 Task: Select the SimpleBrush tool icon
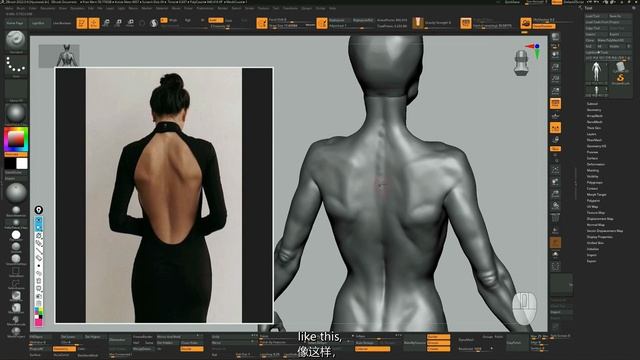(620, 77)
